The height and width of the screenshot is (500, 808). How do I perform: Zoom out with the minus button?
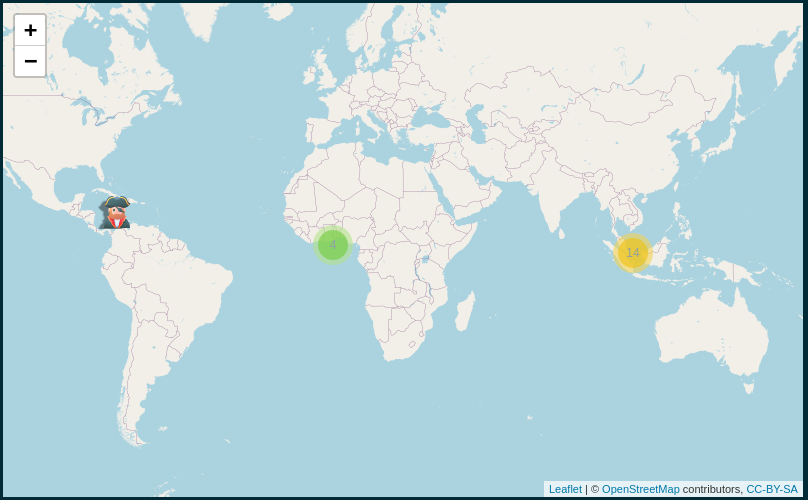point(30,61)
